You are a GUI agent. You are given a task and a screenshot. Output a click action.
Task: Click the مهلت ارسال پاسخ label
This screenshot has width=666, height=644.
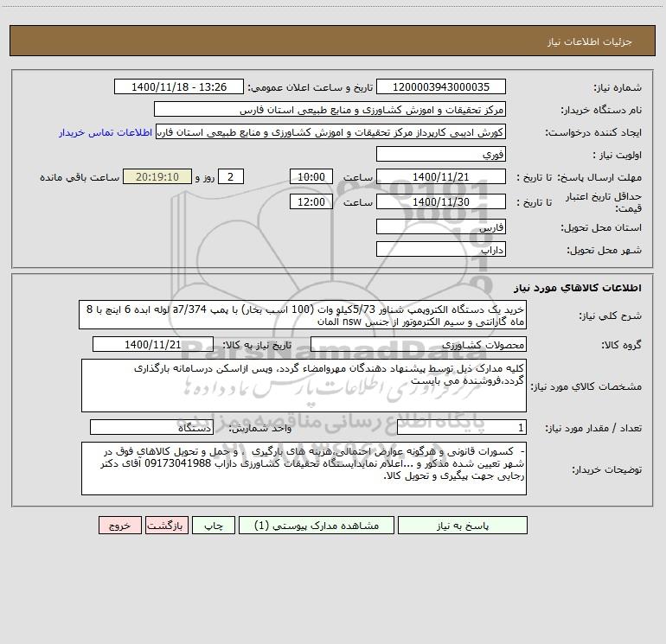599,177
